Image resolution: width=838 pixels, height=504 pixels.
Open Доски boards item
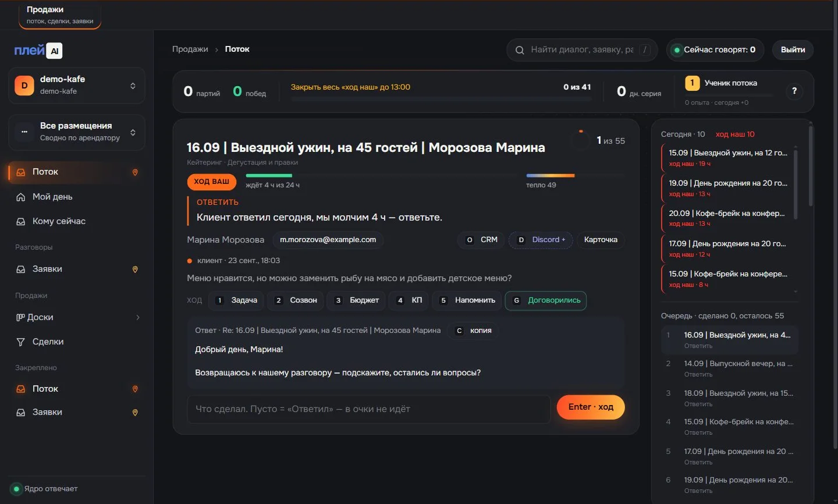tap(76, 317)
